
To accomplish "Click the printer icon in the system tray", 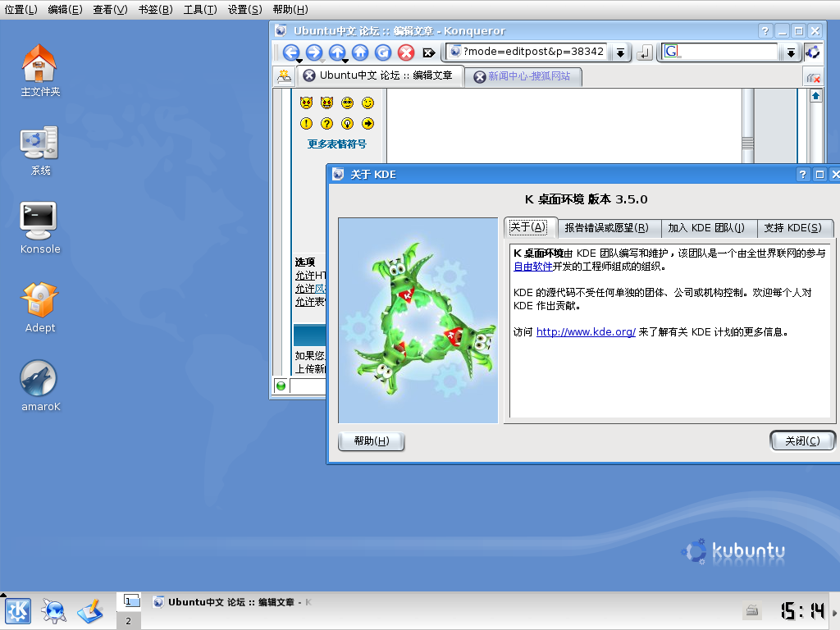I will (x=752, y=610).
